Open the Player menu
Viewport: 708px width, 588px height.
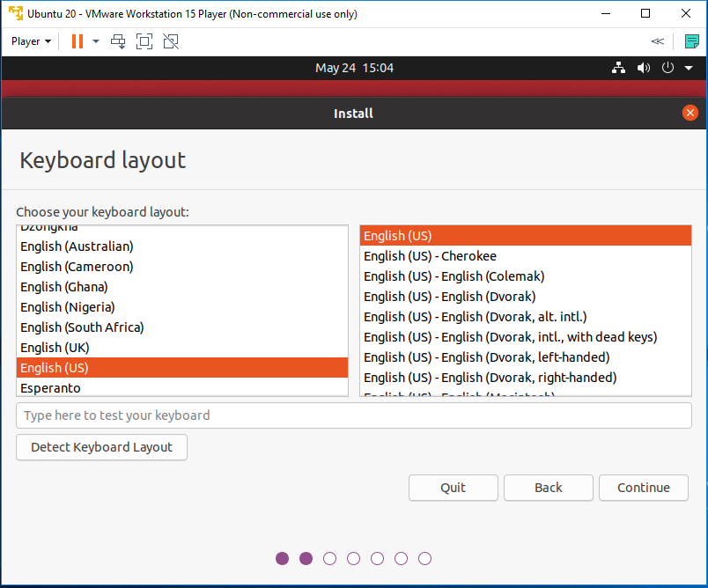(31, 41)
